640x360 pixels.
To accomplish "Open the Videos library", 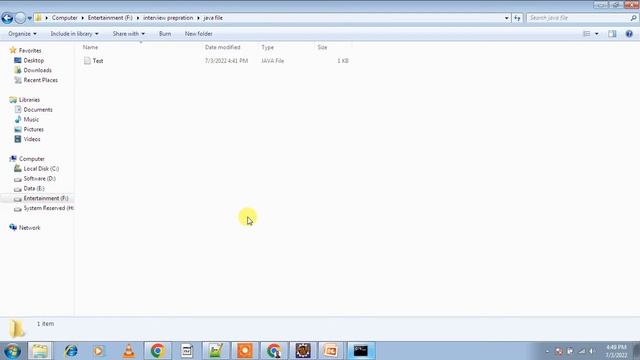I will point(31,139).
